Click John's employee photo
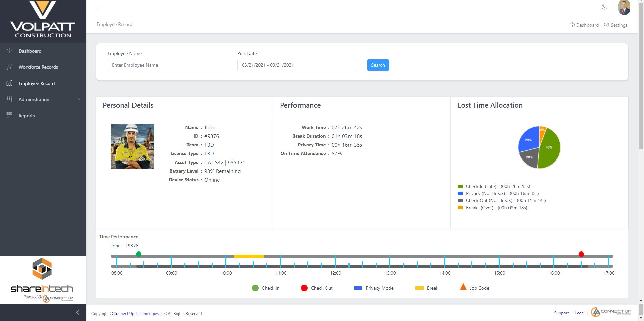This screenshot has height=321, width=644. [132, 146]
